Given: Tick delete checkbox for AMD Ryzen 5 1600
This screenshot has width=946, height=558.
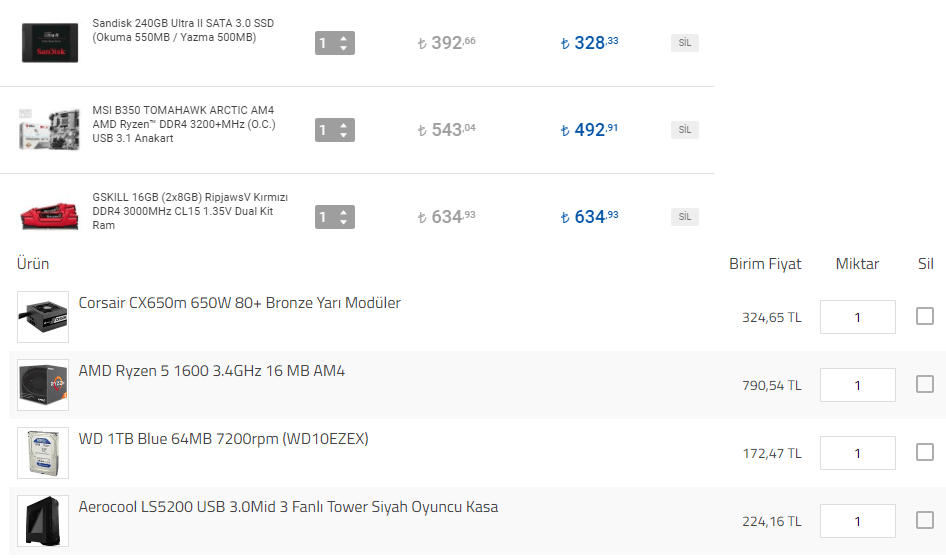Looking at the screenshot, I should pyautogui.click(x=925, y=384).
